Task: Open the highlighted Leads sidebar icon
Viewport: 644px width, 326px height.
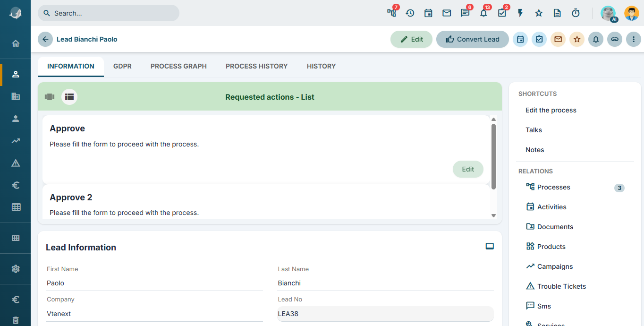Action: 16,74
